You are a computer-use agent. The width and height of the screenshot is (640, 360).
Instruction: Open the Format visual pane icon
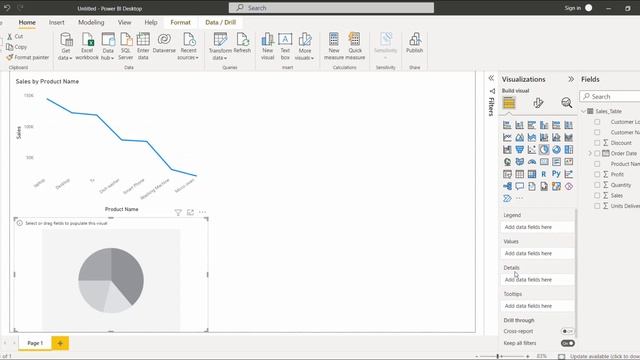(x=538, y=103)
